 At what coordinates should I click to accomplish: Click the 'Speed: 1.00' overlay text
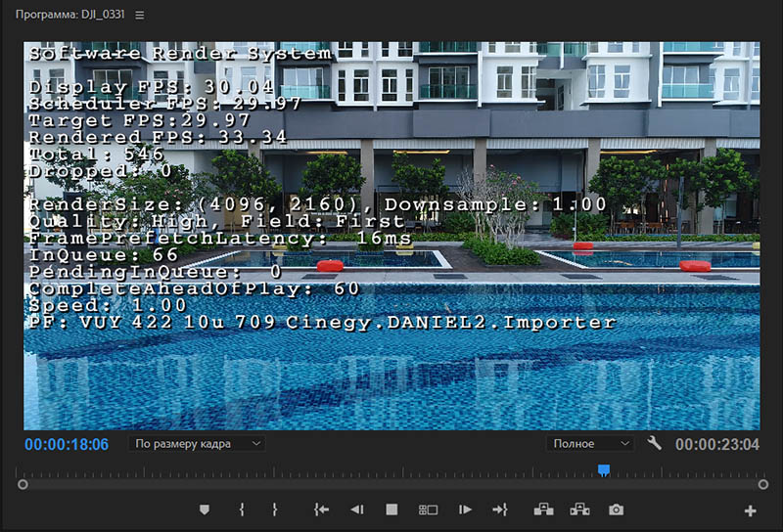click(x=108, y=305)
